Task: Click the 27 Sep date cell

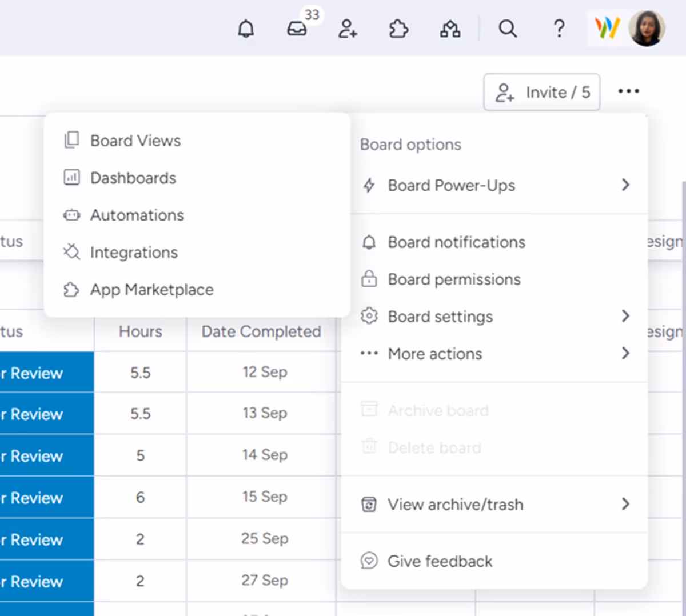Action: [261, 580]
